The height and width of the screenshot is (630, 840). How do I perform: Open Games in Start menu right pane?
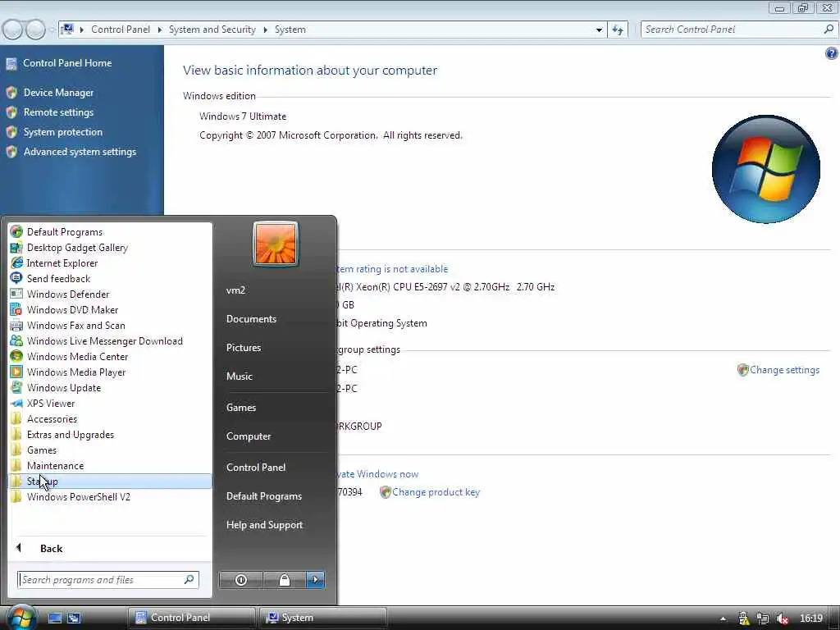[x=241, y=408]
